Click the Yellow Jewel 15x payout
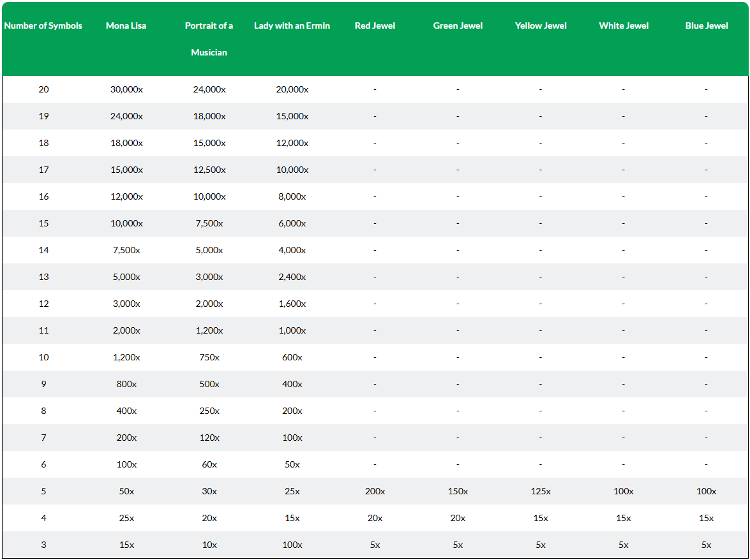 click(541, 517)
